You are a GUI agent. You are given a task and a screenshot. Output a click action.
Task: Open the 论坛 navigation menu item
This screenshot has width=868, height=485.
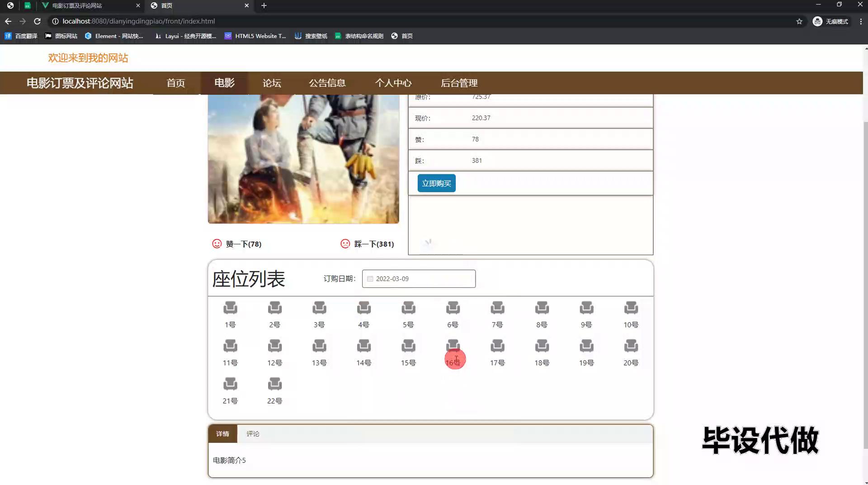point(272,83)
